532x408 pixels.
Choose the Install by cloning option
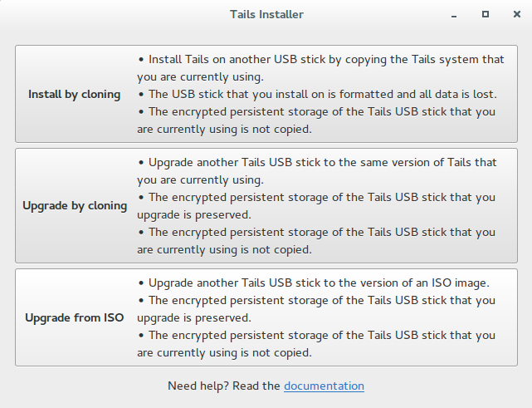point(74,94)
